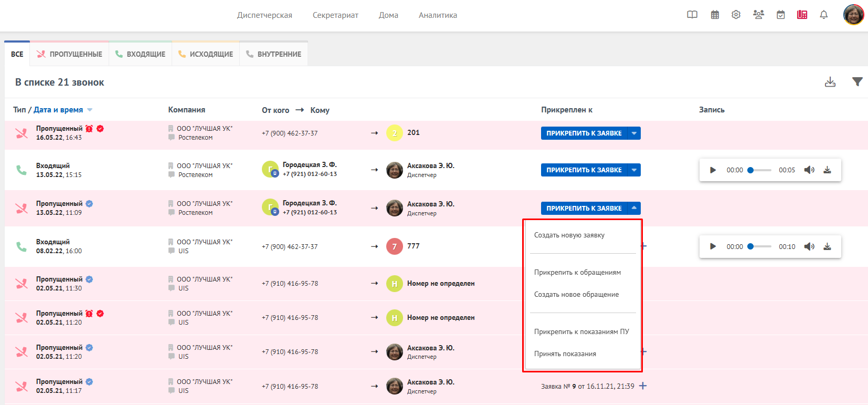Image resolution: width=868 pixels, height=405 pixels.
Task: Select Создать новую заявку menu option
Action: pyautogui.click(x=569, y=235)
